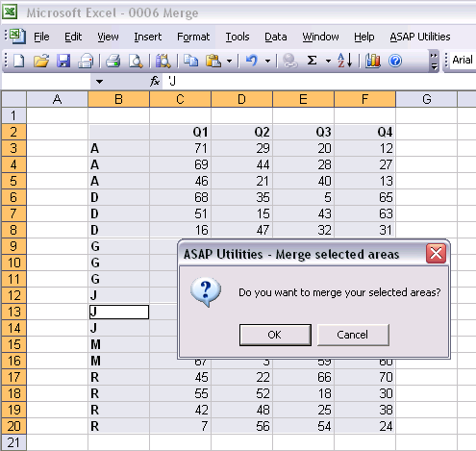Click cell containing 70 in row 17

[x=364, y=377]
